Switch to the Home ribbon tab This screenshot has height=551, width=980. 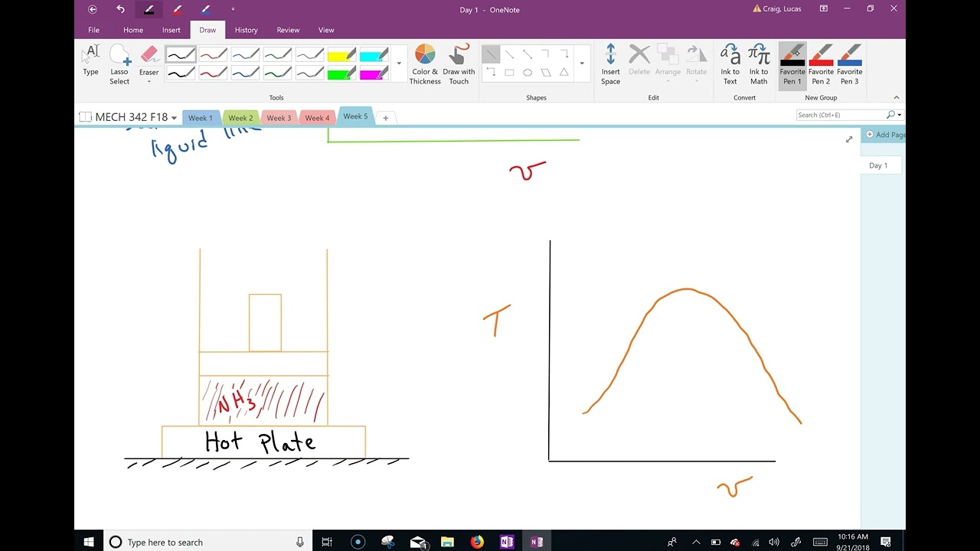(x=133, y=30)
